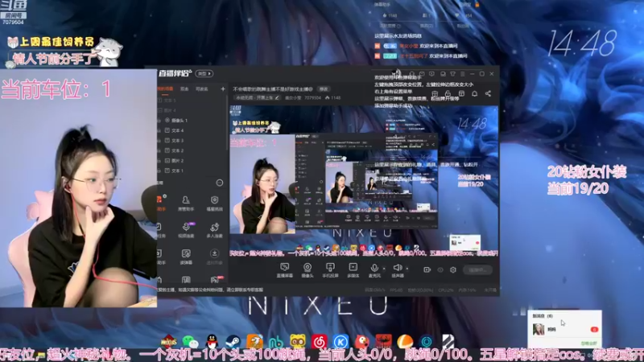Screen dimensions: 644x362
Task: Select the 摄像头 1 source row
Action: (x=192, y=120)
